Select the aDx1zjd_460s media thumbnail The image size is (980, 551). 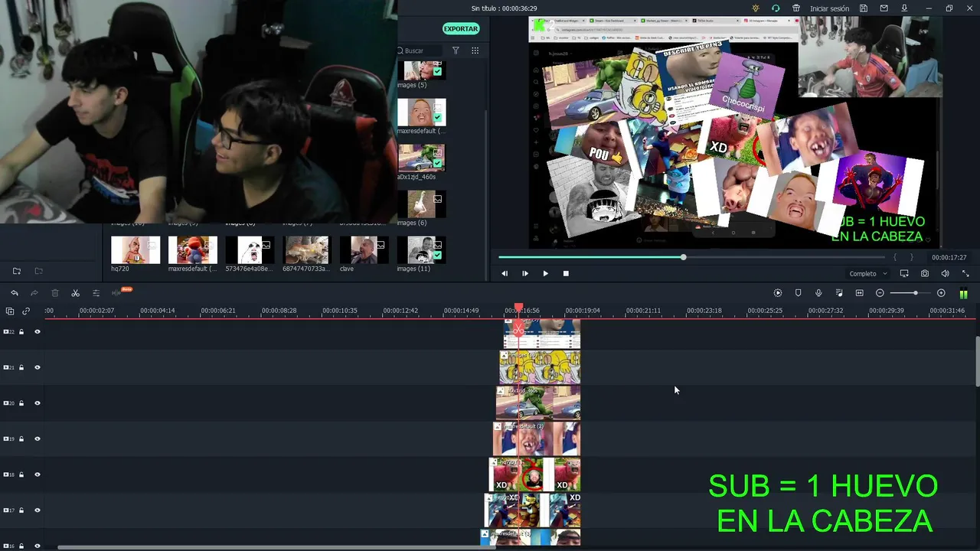[x=421, y=158]
